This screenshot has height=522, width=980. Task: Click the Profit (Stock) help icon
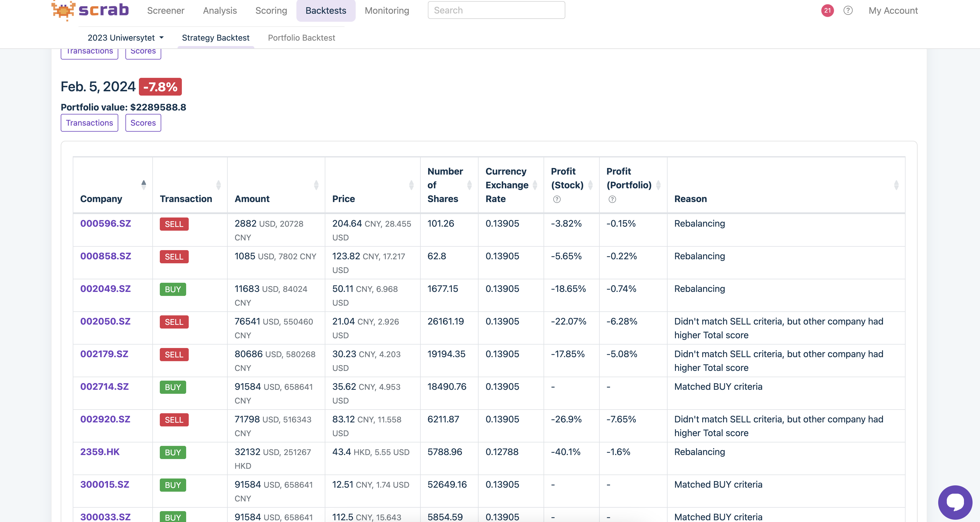556,199
